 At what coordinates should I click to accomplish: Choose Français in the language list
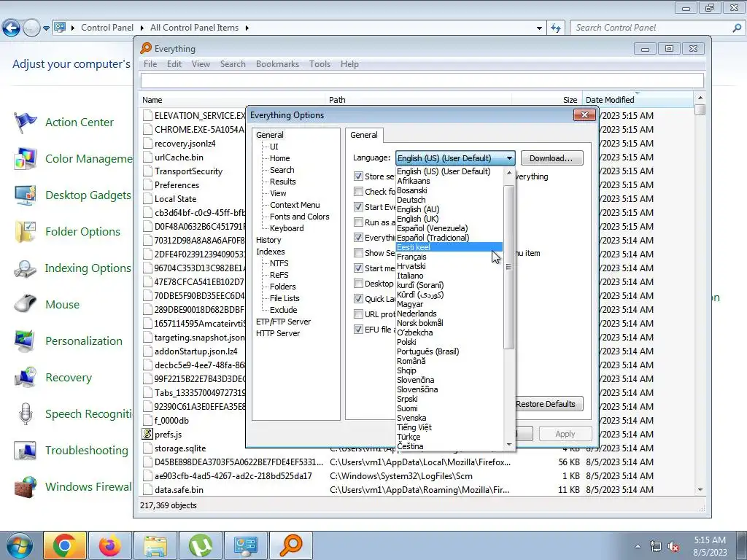(x=449, y=257)
